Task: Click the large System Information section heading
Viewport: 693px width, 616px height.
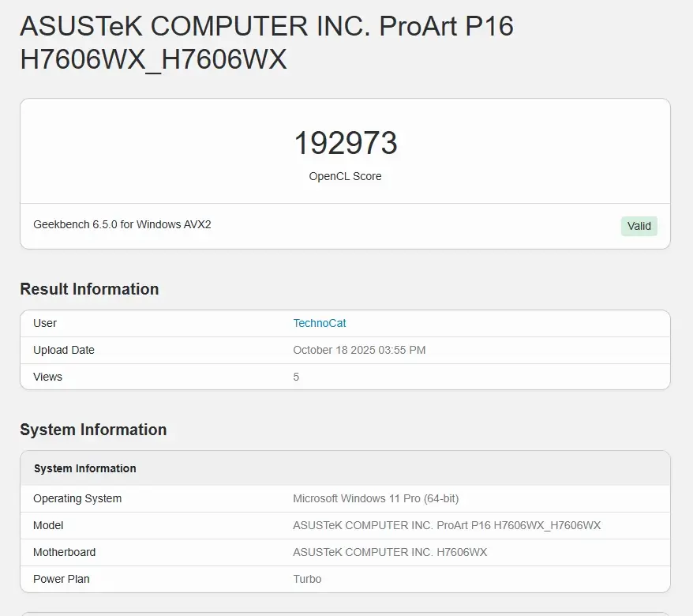Action: point(93,430)
